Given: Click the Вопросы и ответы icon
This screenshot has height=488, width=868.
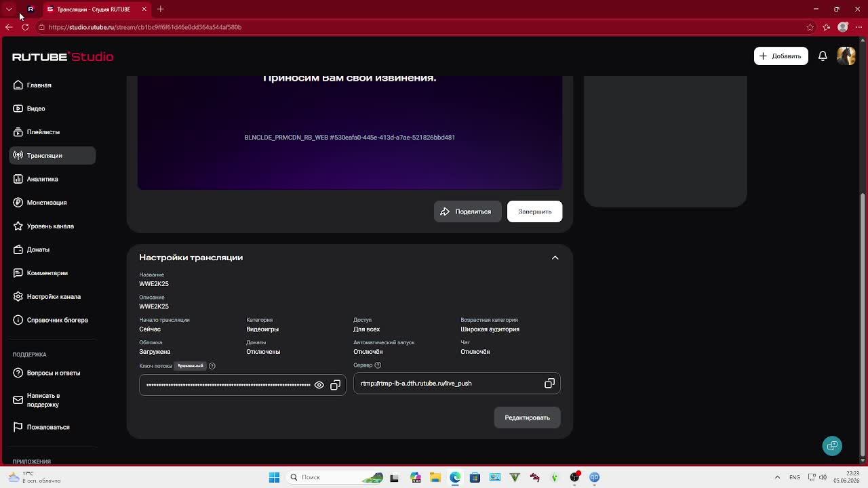Looking at the screenshot, I should tap(18, 373).
